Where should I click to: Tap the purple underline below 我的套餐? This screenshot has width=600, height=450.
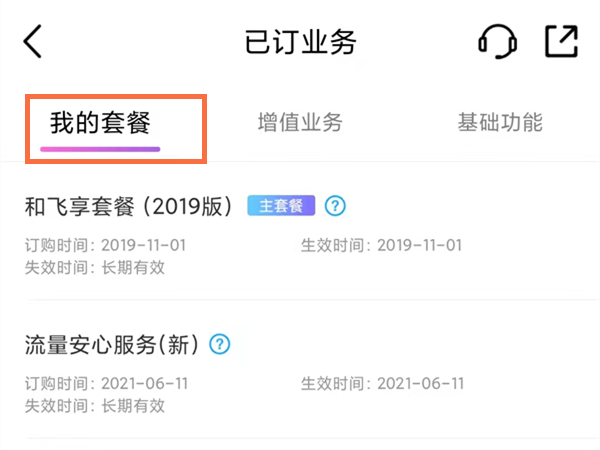click(100, 150)
